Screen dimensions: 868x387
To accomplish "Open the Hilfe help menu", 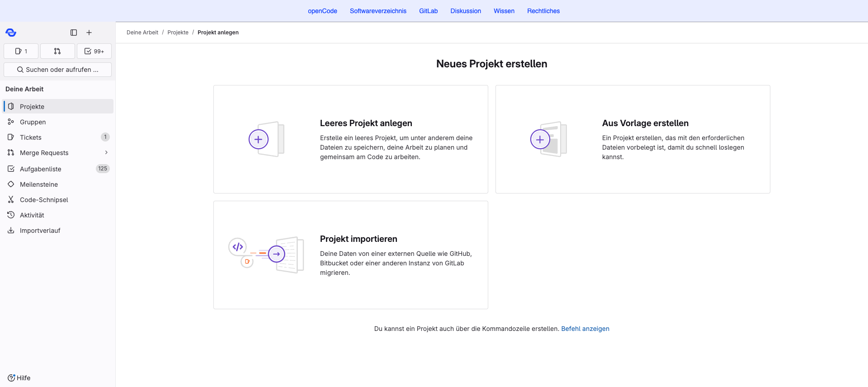I will click(x=19, y=378).
